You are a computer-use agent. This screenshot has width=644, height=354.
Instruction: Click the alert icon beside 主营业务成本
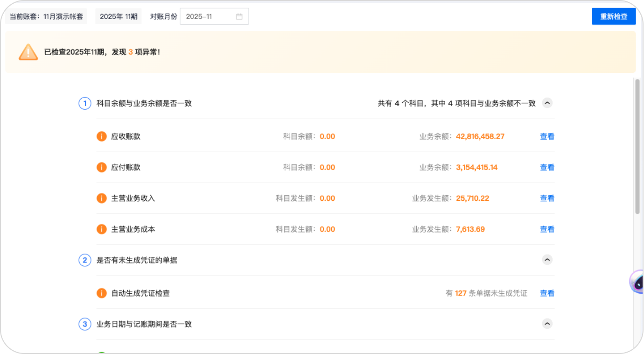pos(102,229)
